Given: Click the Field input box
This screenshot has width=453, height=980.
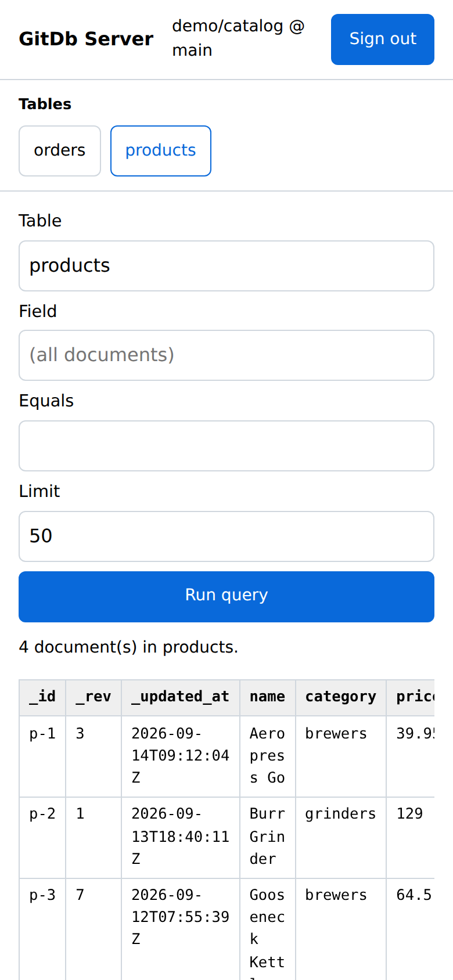Looking at the screenshot, I should tap(227, 355).
